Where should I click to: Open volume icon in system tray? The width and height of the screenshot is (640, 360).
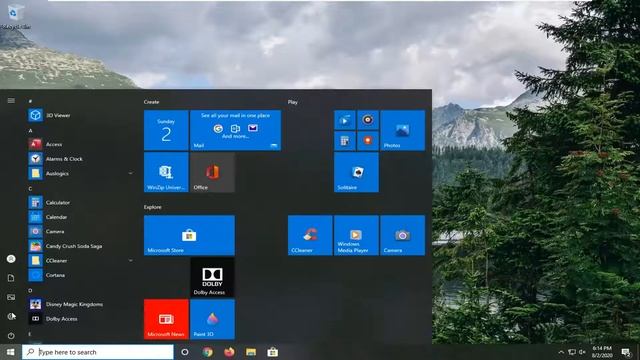coord(582,352)
